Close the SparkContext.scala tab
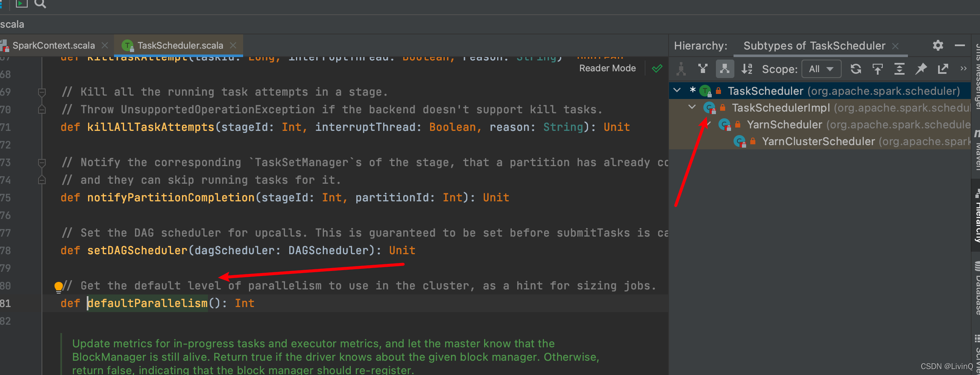The height and width of the screenshot is (375, 980). tap(105, 45)
